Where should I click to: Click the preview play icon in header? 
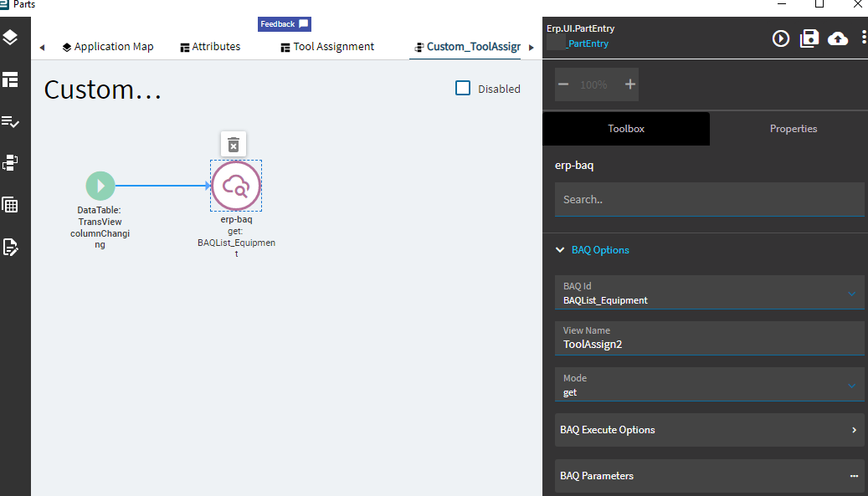780,38
